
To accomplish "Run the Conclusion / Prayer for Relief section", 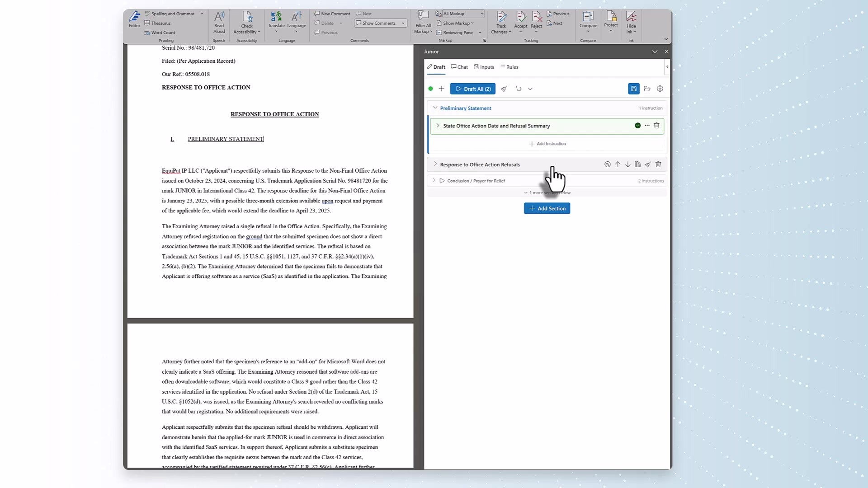I will click(442, 181).
